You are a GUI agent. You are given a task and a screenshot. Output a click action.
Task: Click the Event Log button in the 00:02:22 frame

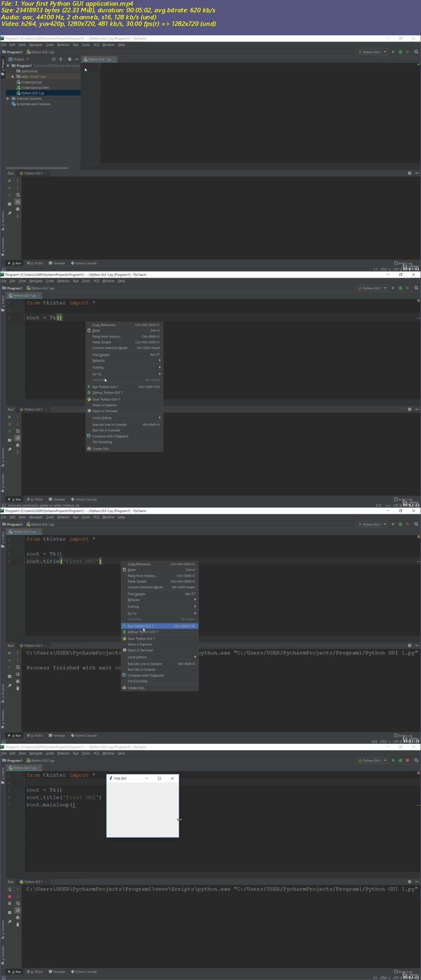tap(403, 499)
